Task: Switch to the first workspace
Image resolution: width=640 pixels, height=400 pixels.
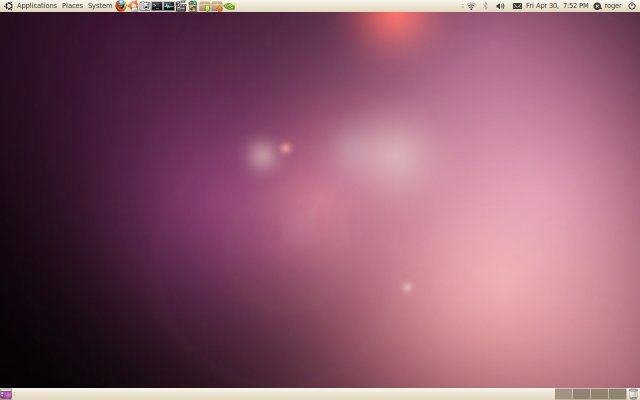Action: 563,394
